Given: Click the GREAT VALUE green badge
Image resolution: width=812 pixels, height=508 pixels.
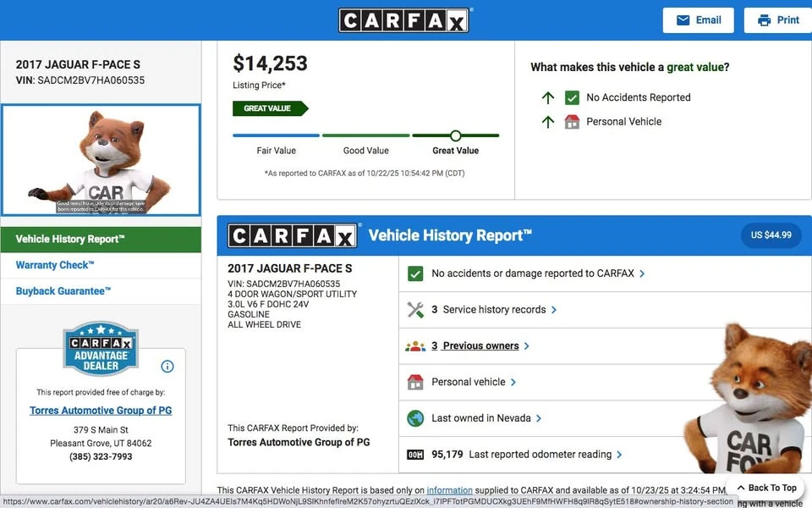Looking at the screenshot, I should (271, 108).
